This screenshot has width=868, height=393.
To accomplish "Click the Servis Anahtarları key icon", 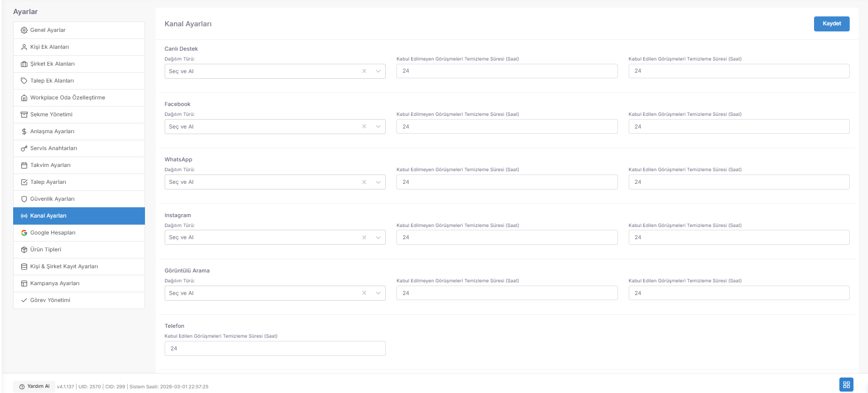I will [x=24, y=148].
